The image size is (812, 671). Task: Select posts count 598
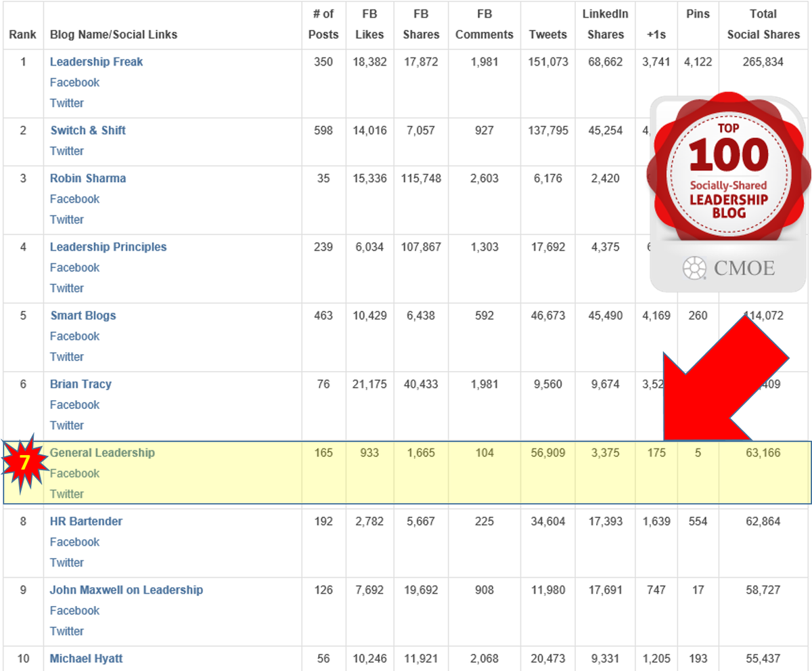323,130
